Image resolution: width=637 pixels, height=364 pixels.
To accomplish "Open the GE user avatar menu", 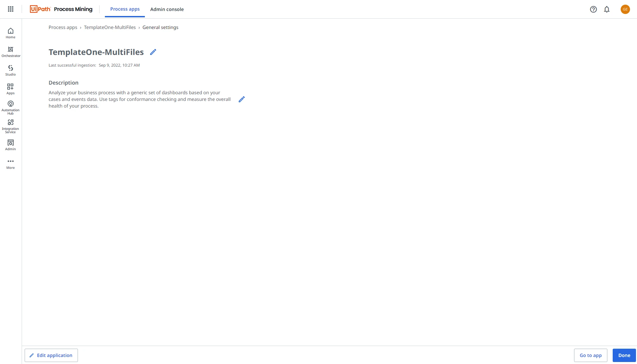I will point(625,9).
